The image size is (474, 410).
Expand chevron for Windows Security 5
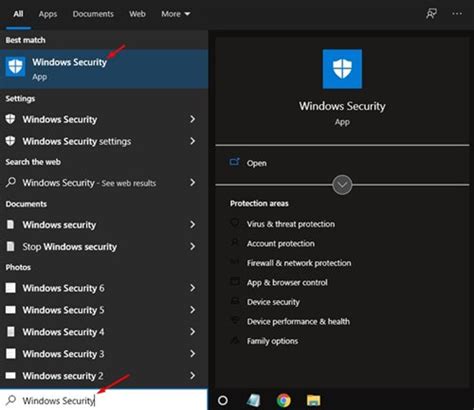(x=192, y=310)
